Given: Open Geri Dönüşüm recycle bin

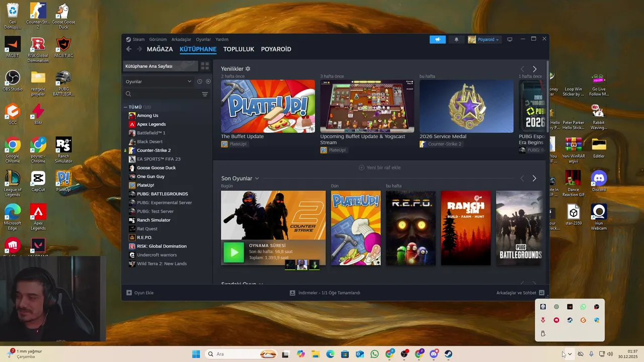Looking at the screenshot, I should [13, 16].
